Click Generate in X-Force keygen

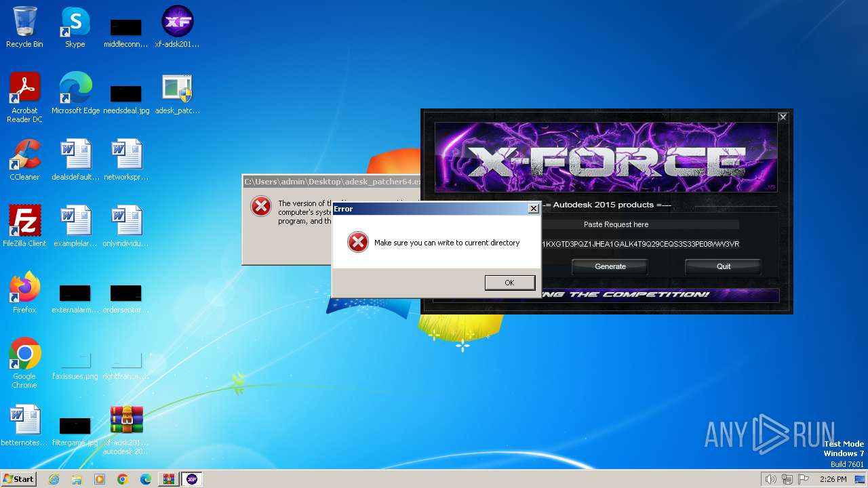click(610, 266)
